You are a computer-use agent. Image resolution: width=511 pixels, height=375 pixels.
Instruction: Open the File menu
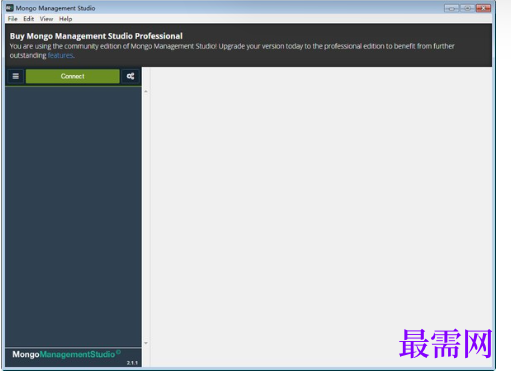pos(12,19)
